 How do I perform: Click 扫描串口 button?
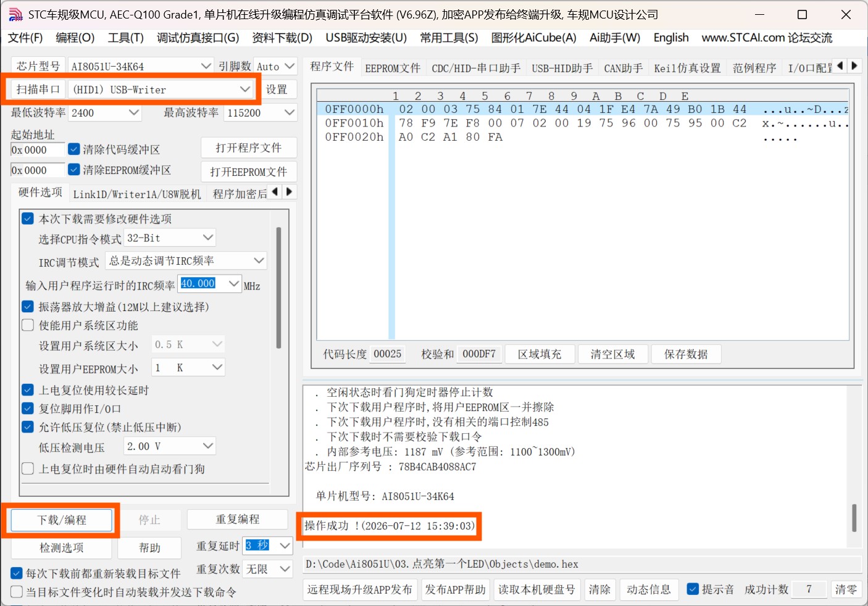tap(38, 89)
